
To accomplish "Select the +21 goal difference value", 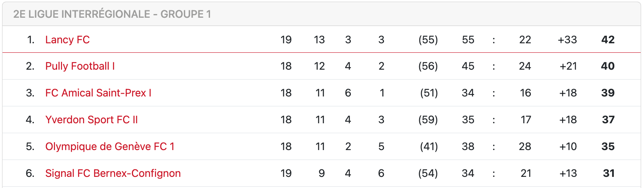I will (x=568, y=66).
